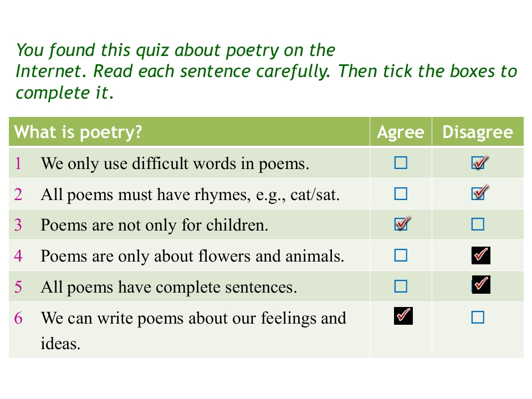
Task: Click the number 4 in the quiz
Action: (x=18, y=256)
